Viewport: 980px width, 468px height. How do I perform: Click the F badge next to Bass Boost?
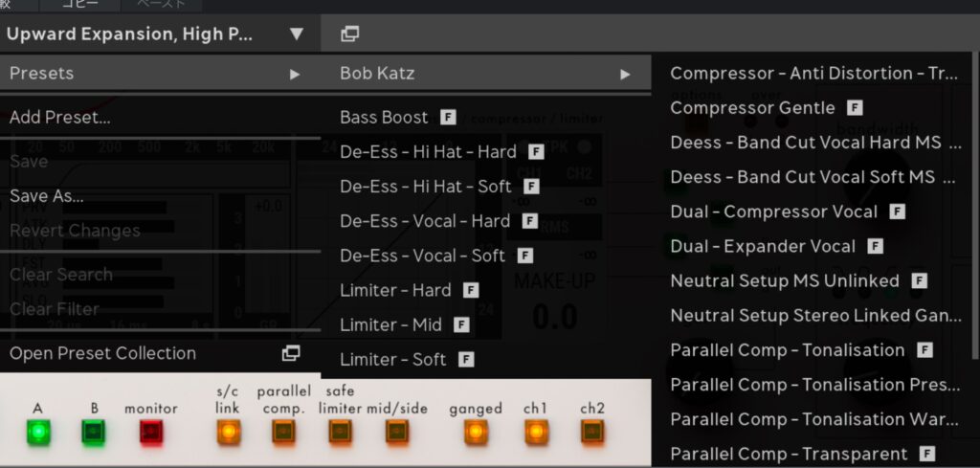coord(447,118)
